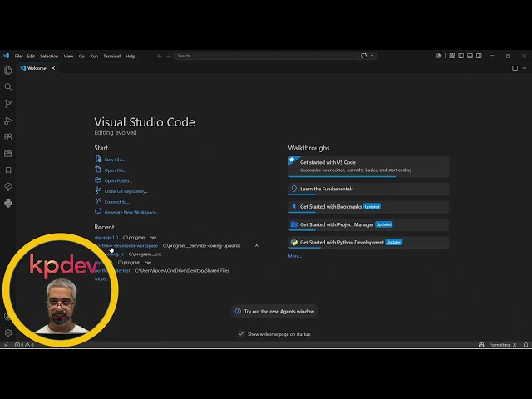The width and height of the screenshot is (532, 399).
Task: Uncheck Show welcome page on startup
Action: pos(241,334)
